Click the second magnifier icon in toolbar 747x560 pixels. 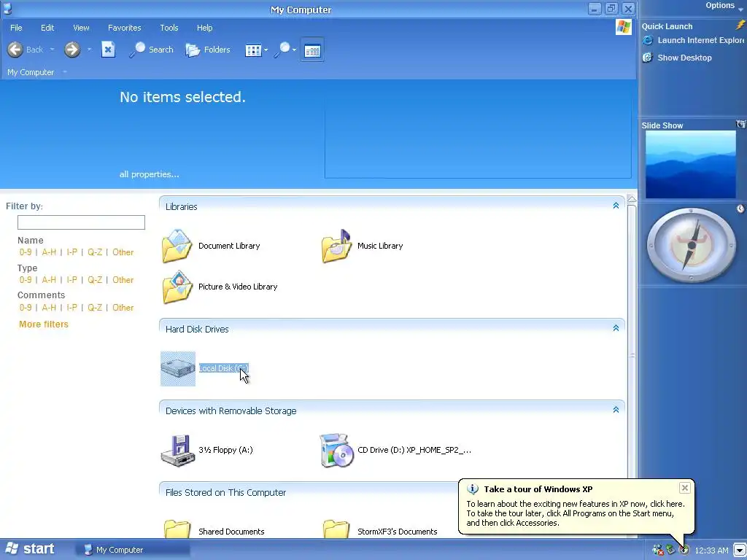282,50
